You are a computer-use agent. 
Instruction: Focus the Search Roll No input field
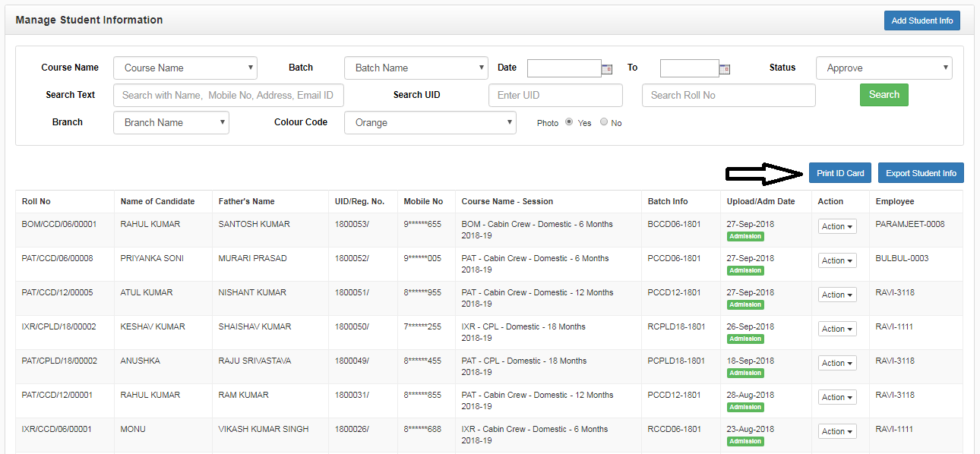pos(729,95)
